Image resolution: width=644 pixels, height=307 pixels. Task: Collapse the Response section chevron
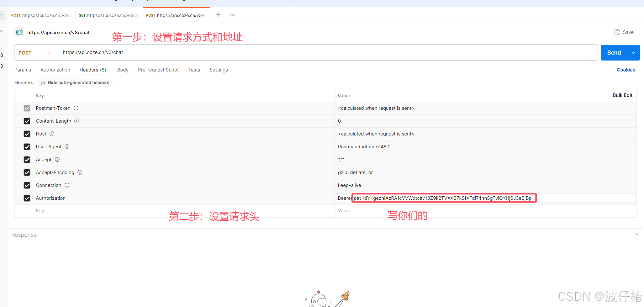click(x=636, y=234)
